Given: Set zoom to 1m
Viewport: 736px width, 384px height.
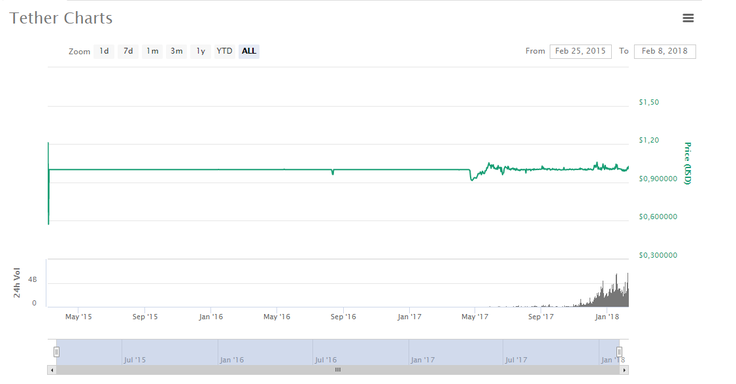Looking at the screenshot, I should [152, 51].
